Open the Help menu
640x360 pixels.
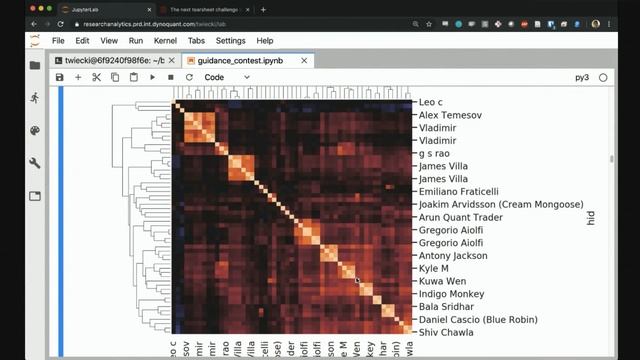pyautogui.click(x=265, y=41)
